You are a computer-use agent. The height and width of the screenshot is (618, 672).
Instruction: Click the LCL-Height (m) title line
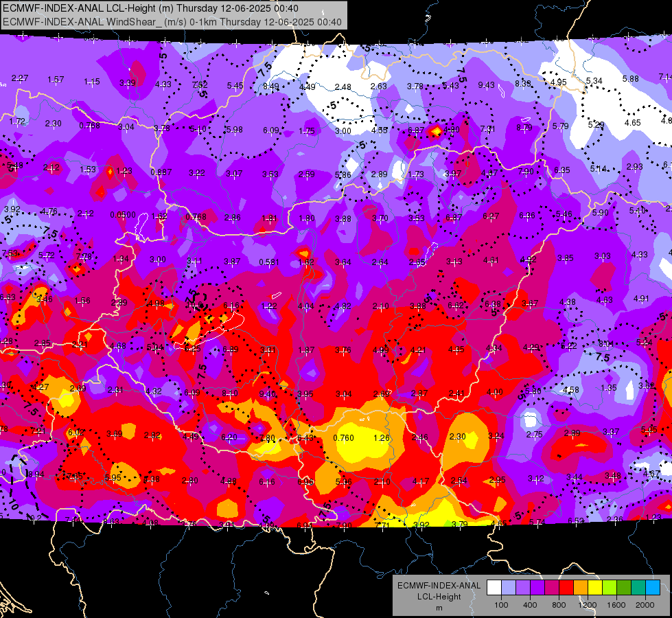tap(151, 8)
